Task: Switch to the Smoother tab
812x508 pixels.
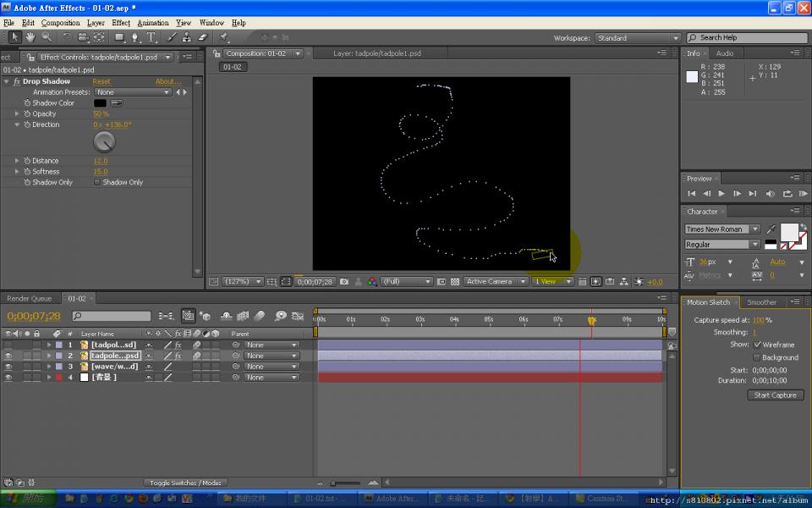Action: click(761, 302)
